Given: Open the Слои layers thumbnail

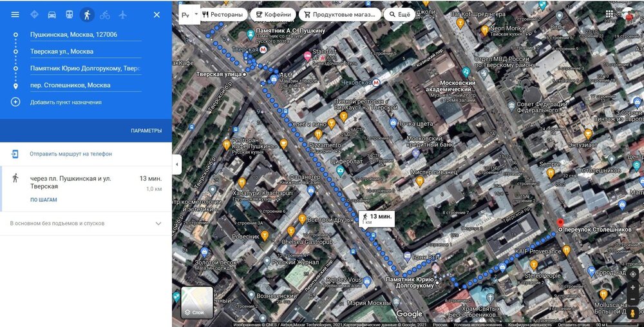Looking at the screenshot, I should [x=197, y=302].
